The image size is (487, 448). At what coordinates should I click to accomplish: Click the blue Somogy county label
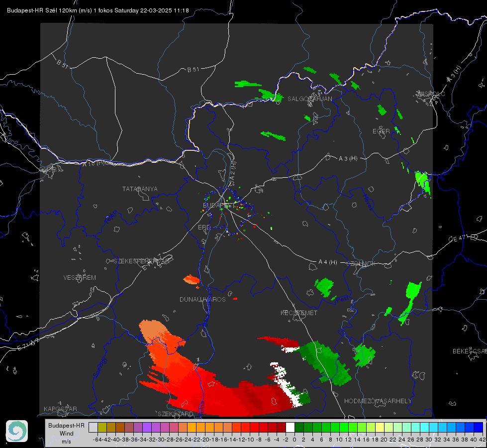[x=100, y=368]
